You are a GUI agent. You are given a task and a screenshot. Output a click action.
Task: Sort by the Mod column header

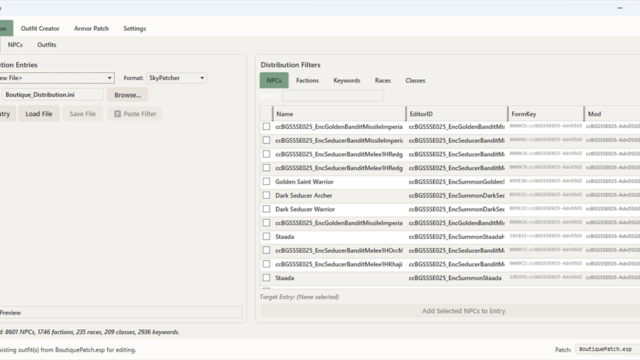(x=612, y=114)
